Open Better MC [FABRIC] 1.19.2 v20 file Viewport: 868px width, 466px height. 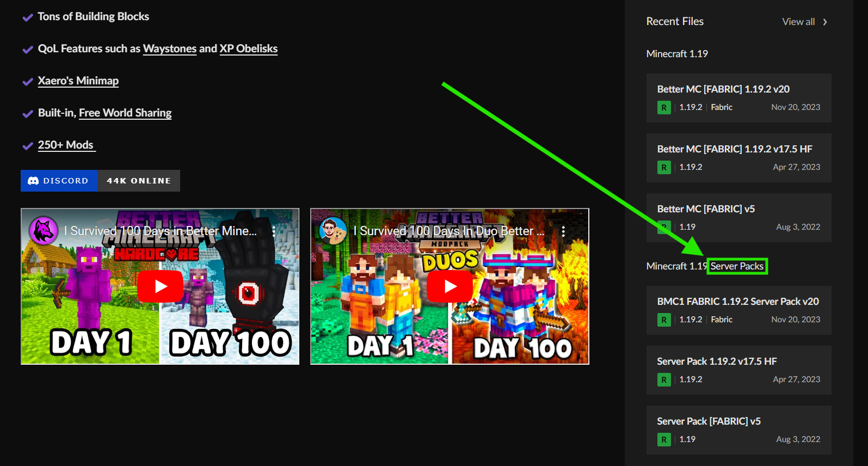pyautogui.click(x=723, y=89)
